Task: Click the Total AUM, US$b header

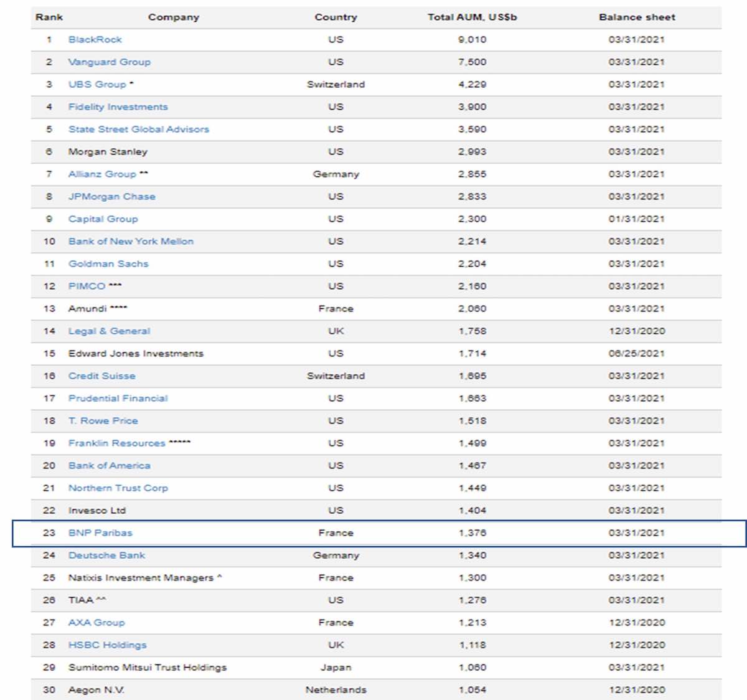Action: [x=472, y=17]
